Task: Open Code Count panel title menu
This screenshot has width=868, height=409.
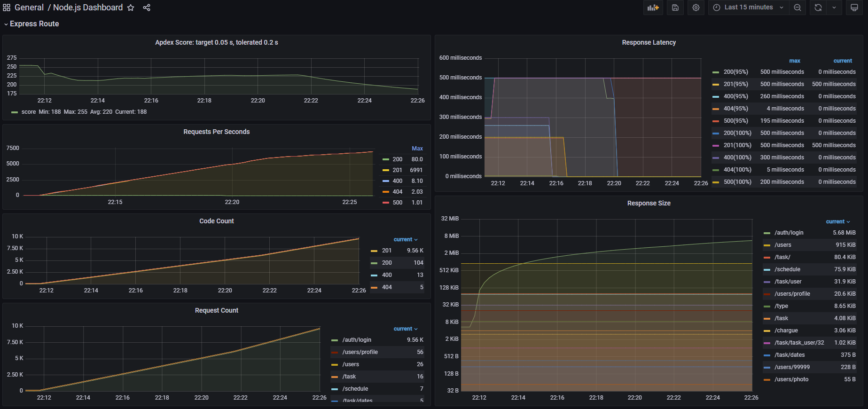Action: (217, 221)
